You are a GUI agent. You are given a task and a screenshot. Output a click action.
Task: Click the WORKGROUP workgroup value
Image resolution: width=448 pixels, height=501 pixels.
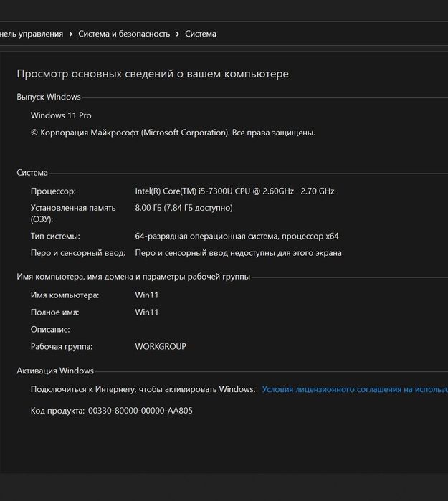coord(161,347)
